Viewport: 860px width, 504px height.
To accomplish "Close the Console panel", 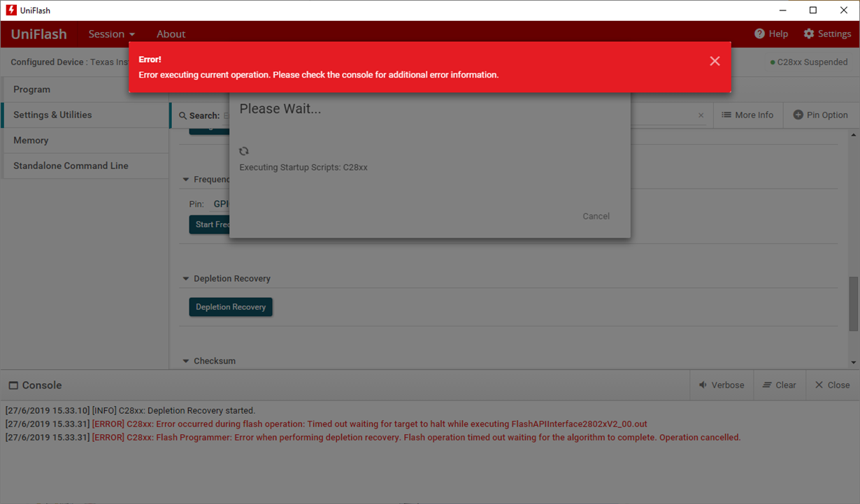I will coord(833,385).
